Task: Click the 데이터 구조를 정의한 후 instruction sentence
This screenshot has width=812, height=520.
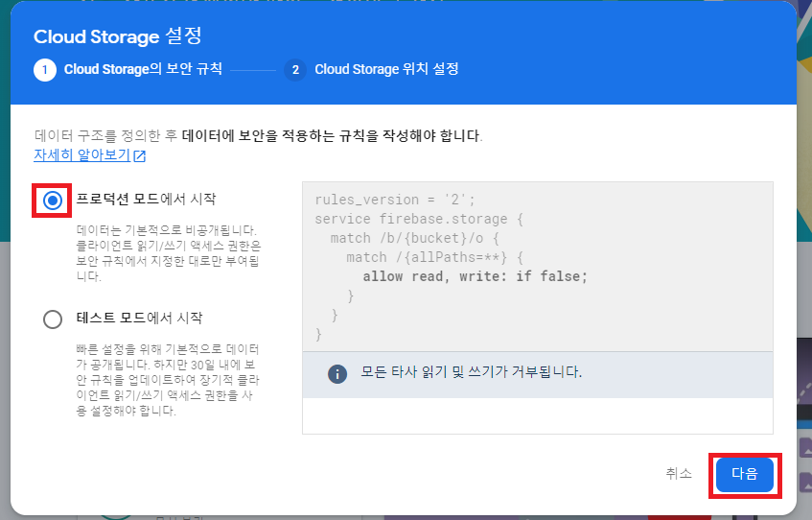Action: [259, 136]
